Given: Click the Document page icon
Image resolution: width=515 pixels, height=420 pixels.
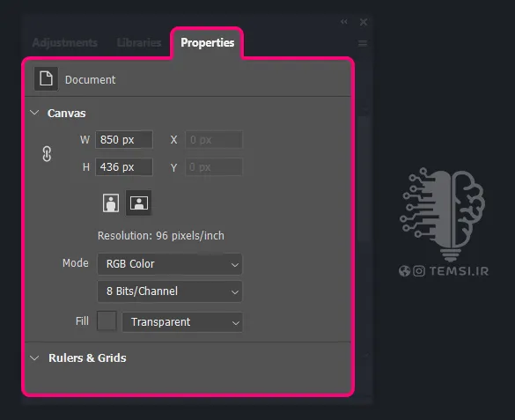Looking at the screenshot, I should point(46,79).
